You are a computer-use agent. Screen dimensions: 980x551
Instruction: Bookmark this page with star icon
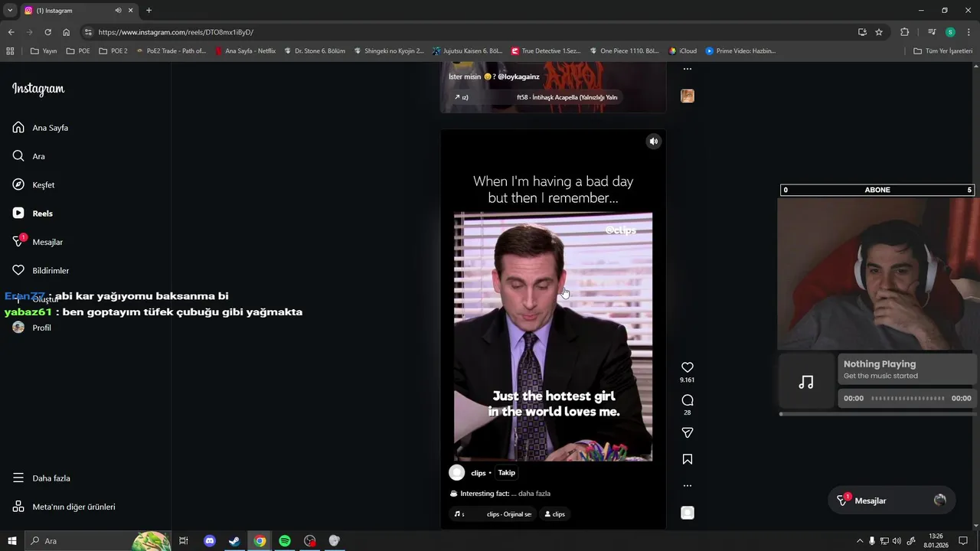click(x=879, y=32)
